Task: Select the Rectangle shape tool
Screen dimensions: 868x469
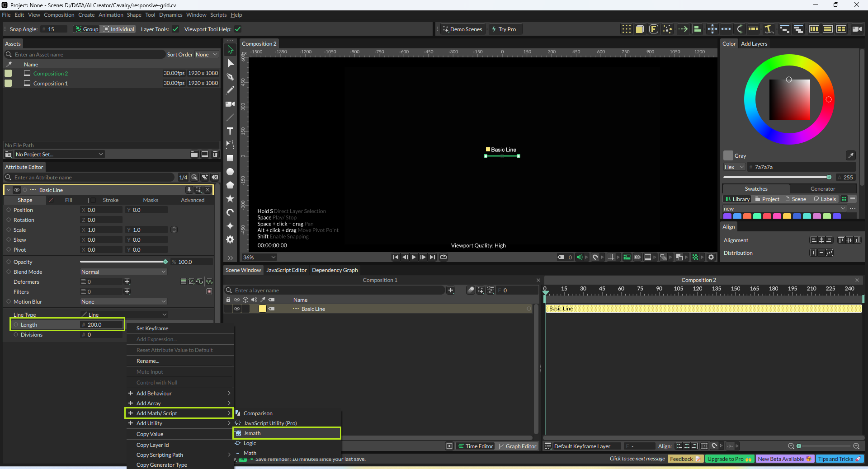Action: tap(230, 158)
